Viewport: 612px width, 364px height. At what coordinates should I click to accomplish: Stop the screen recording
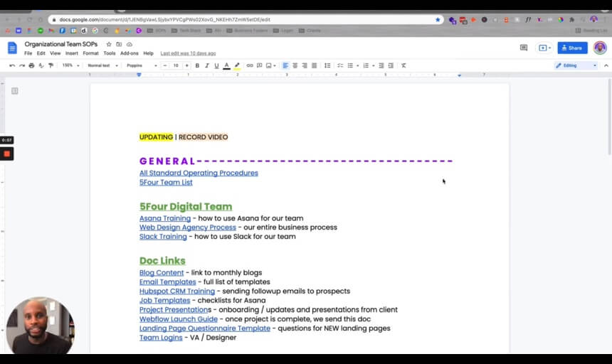coord(6,154)
